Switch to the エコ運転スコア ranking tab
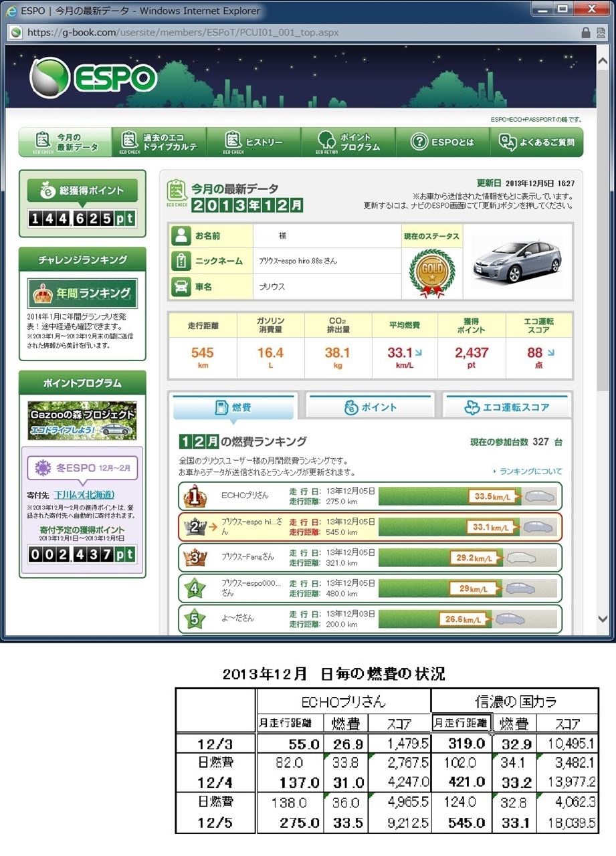 508,407
